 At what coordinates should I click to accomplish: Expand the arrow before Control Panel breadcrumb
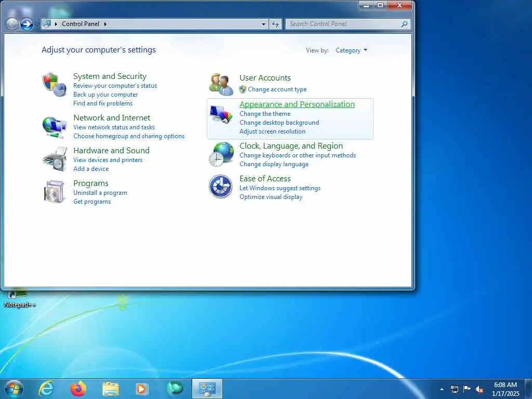tap(56, 24)
